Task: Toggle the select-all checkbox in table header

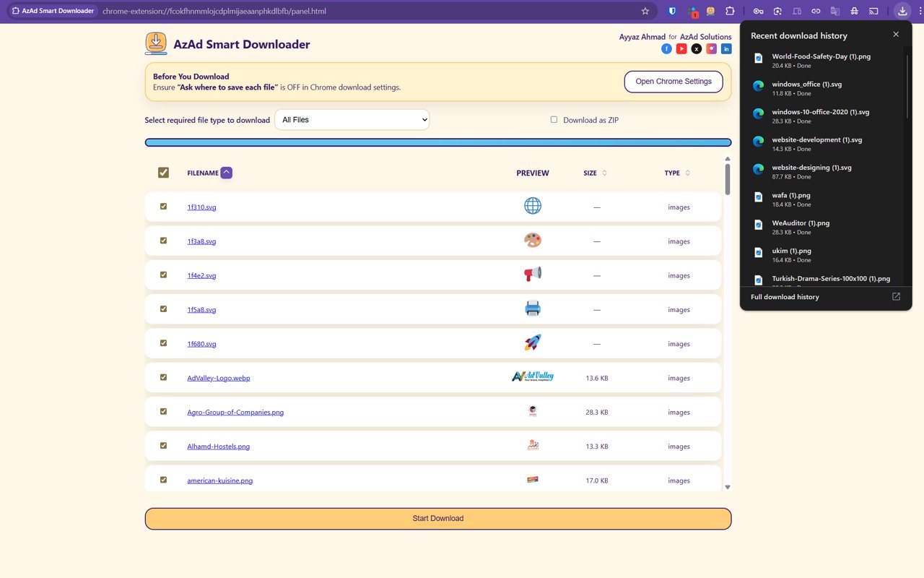Action: click(x=163, y=172)
